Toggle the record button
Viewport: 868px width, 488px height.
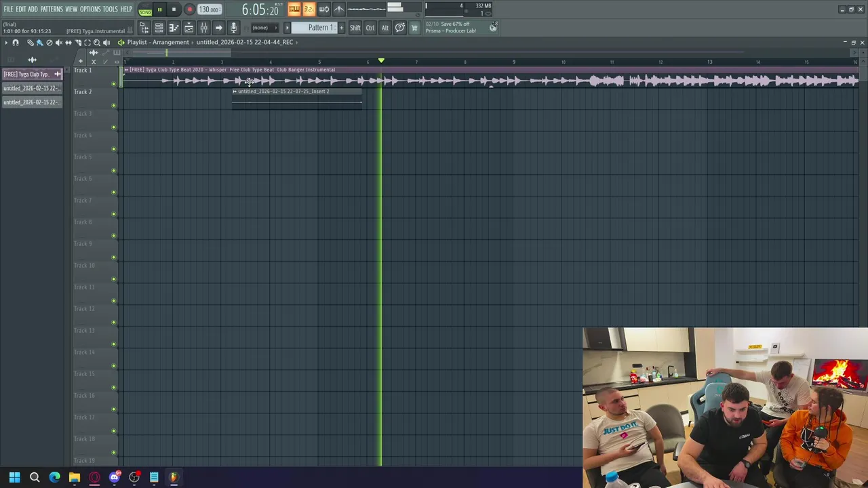click(189, 9)
